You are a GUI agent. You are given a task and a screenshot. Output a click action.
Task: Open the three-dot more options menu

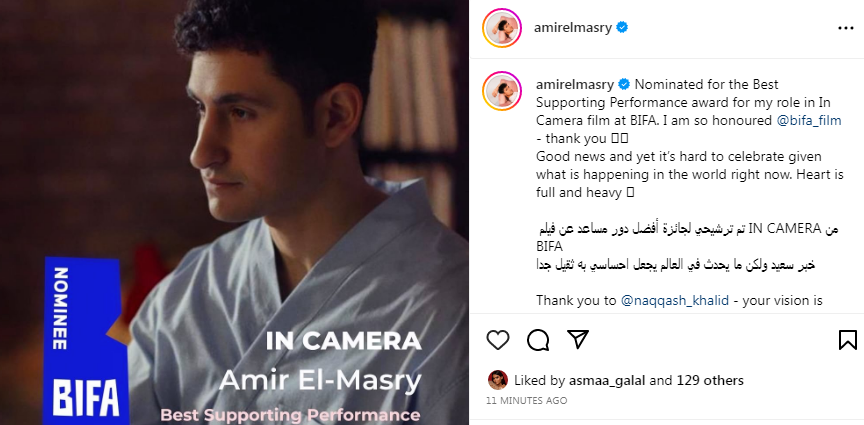[x=845, y=28]
